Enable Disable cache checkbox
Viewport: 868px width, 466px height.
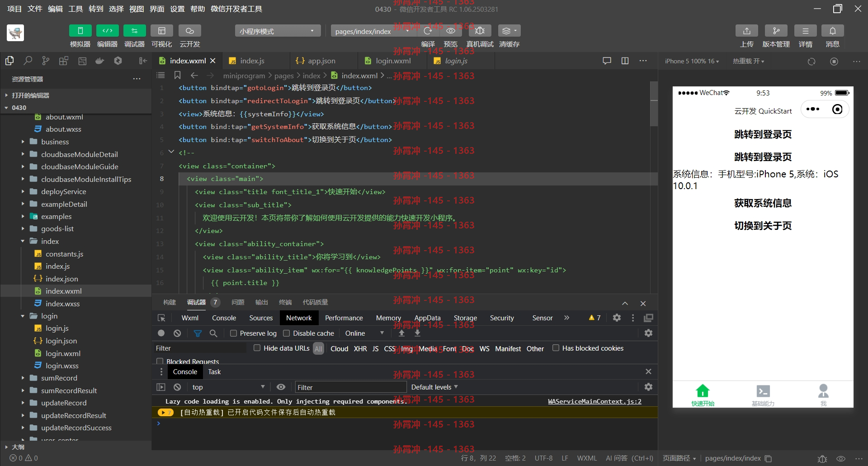coord(286,333)
